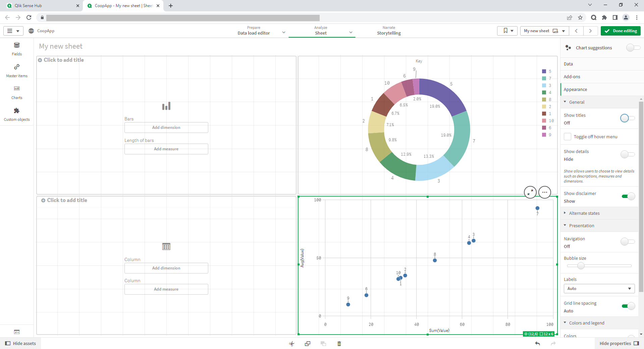Open the Charts asset panel

pyautogui.click(x=17, y=92)
